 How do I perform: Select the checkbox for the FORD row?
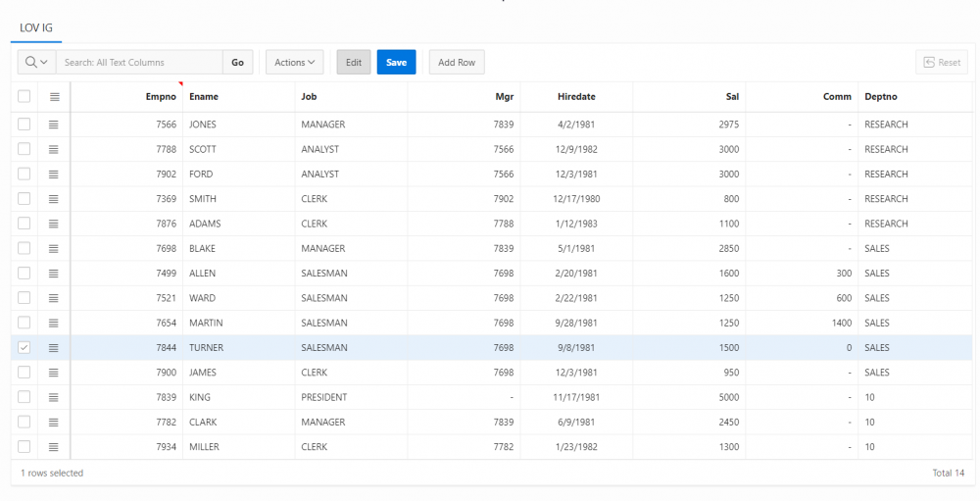(24, 175)
